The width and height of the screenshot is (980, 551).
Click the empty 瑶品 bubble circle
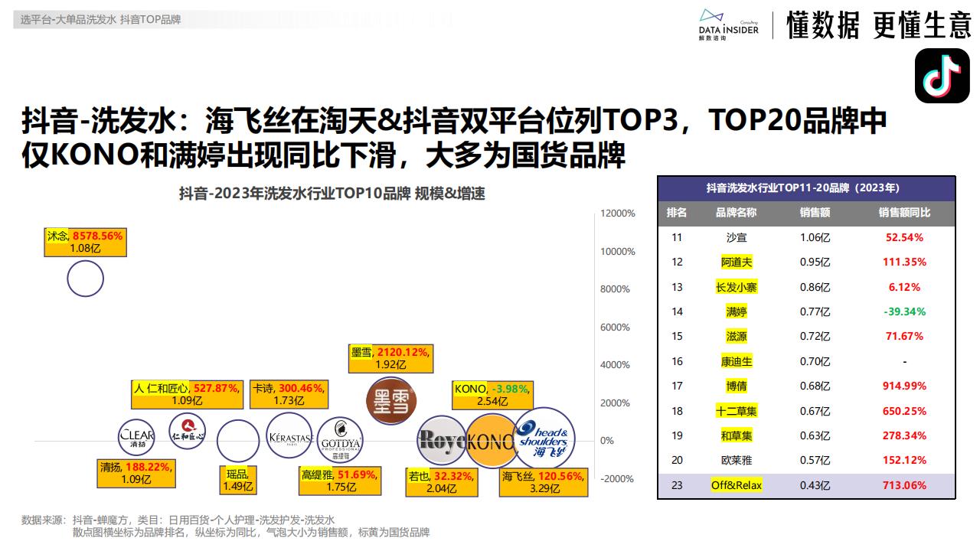(x=238, y=440)
